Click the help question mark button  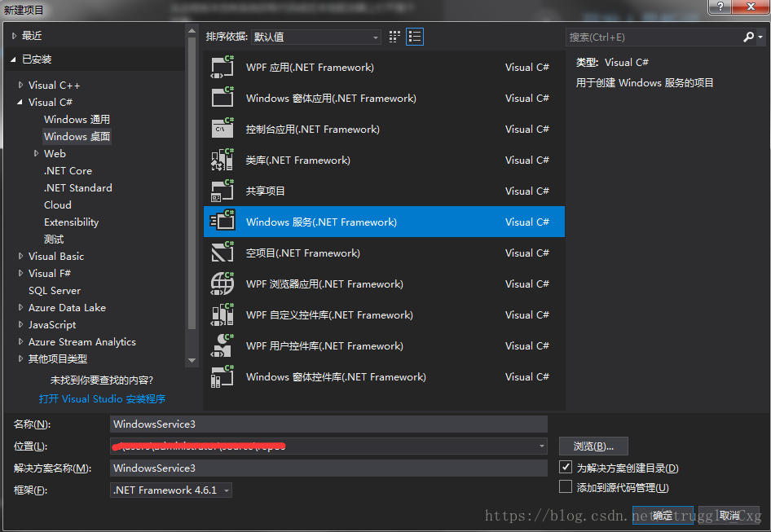(x=720, y=7)
